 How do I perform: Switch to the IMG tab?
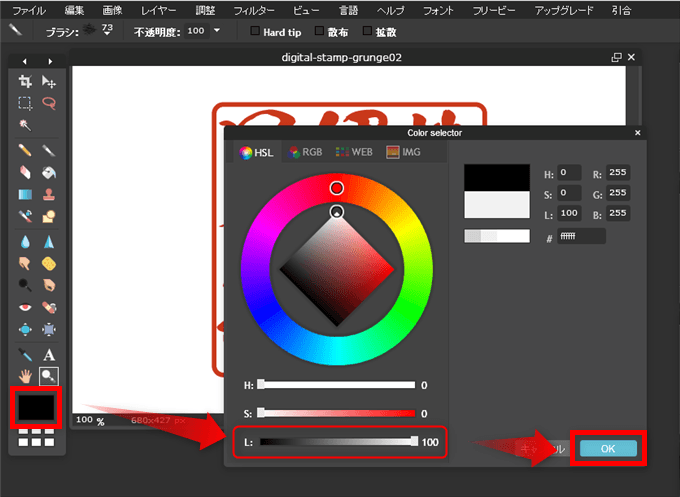point(403,152)
